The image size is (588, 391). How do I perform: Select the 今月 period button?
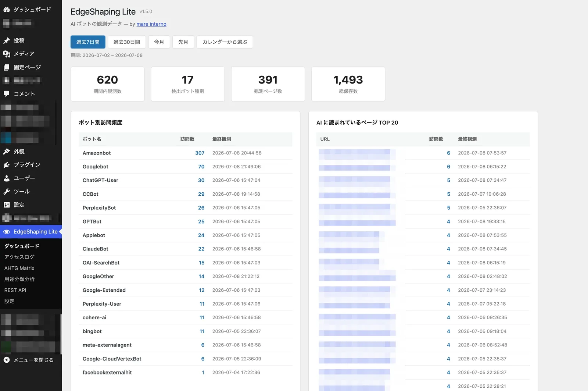pyautogui.click(x=159, y=42)
